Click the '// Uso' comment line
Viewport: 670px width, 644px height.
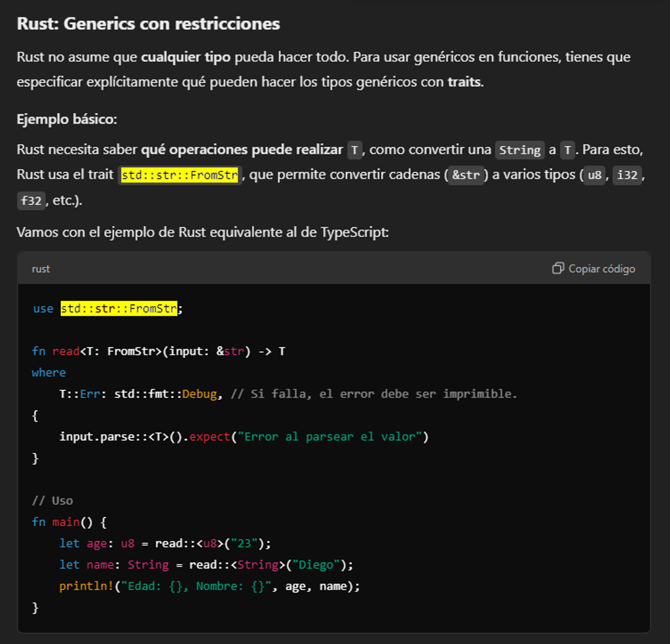click(x=53, y=501)
